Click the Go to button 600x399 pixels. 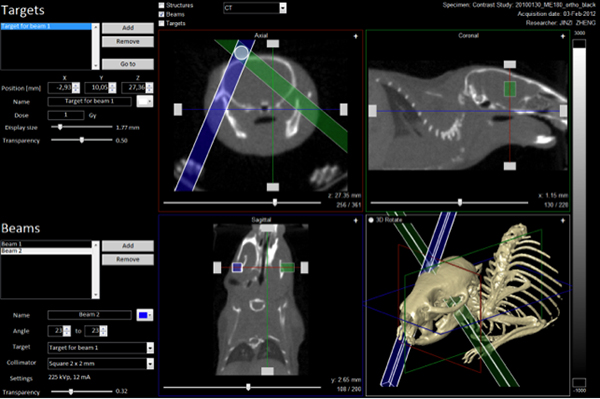tap(128, 64)
